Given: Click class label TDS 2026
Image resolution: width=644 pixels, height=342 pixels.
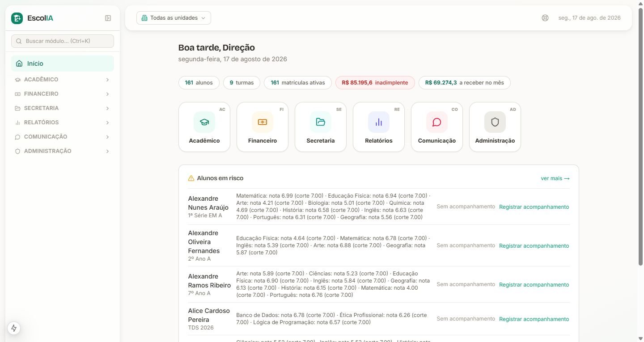Looking at the screenshot, I should coord(201,328).
